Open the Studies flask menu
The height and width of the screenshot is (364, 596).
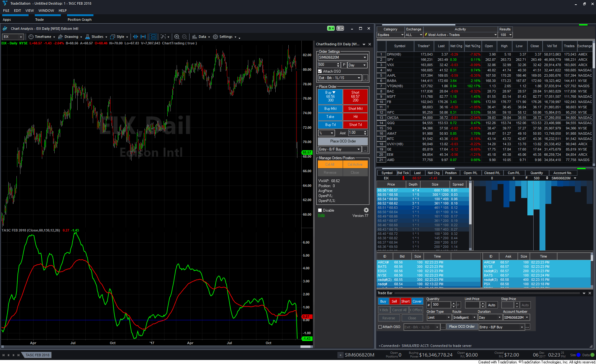[96, 37]
